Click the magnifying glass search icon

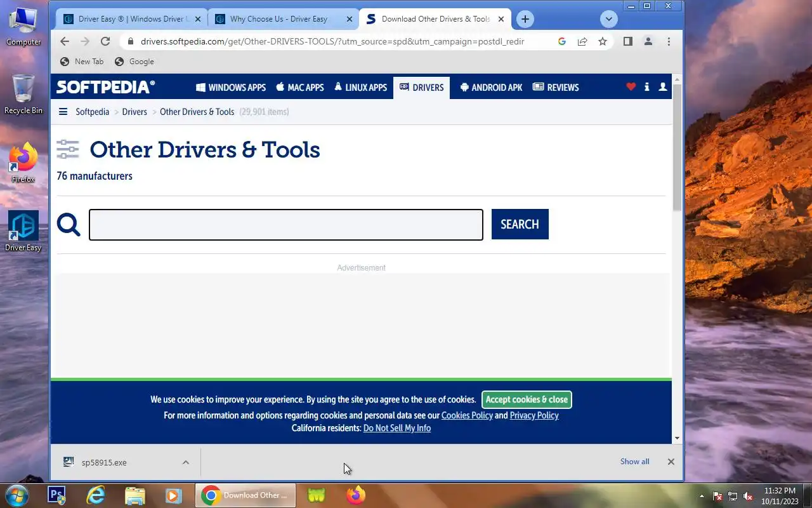click(x=69, y=224)
